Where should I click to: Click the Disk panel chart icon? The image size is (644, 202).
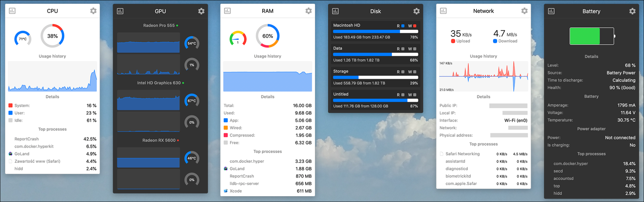click(335, 11)
